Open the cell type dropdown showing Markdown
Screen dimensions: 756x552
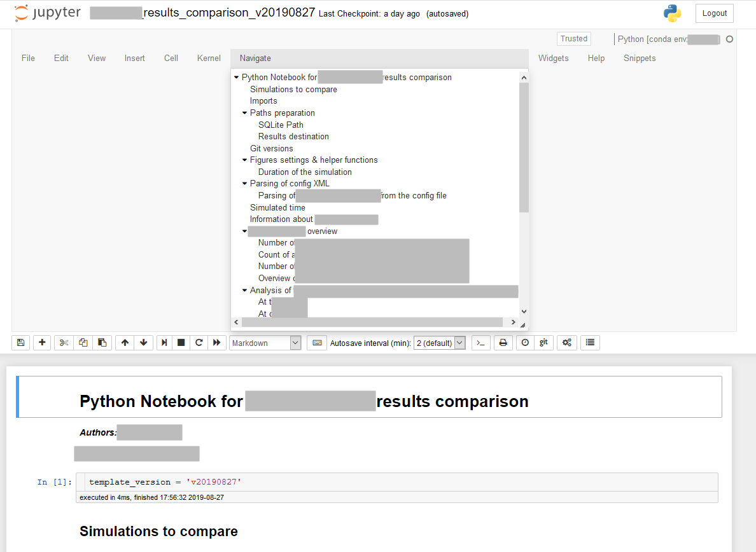tap(265, 342)
